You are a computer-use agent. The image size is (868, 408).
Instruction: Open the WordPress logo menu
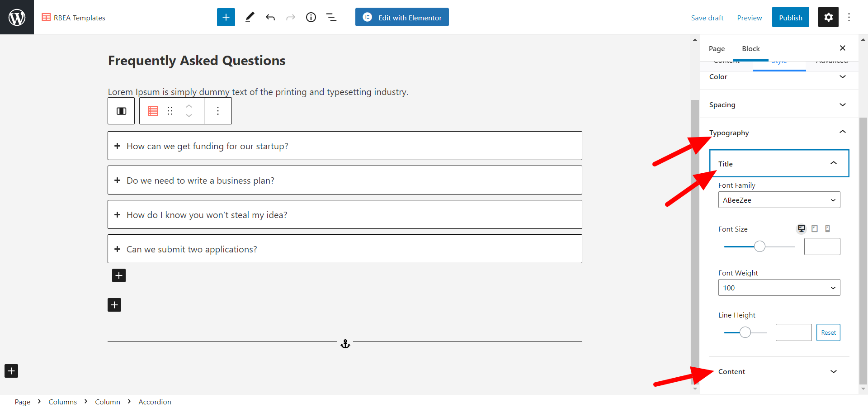17,17
